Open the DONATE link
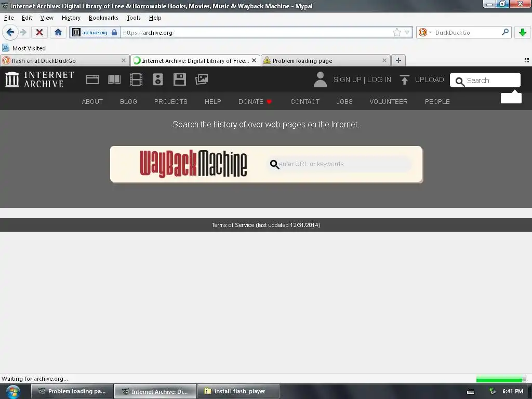The image size is (532, 399). (255, 101)
